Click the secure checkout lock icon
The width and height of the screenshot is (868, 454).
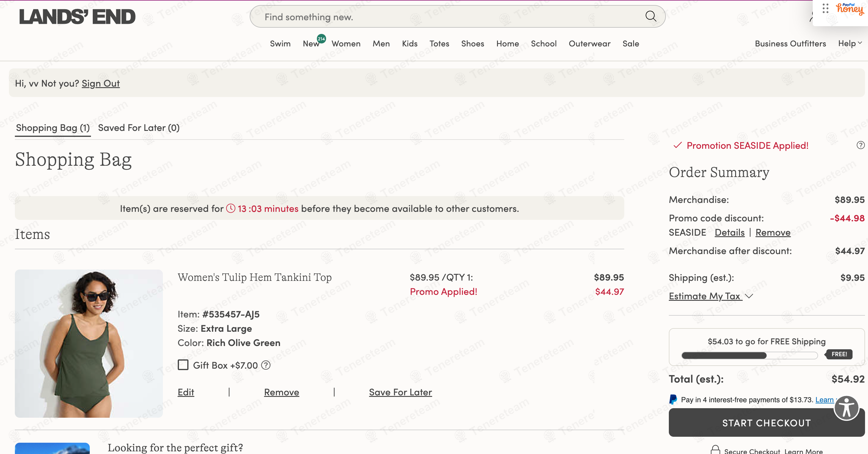[x=715, y=450]
